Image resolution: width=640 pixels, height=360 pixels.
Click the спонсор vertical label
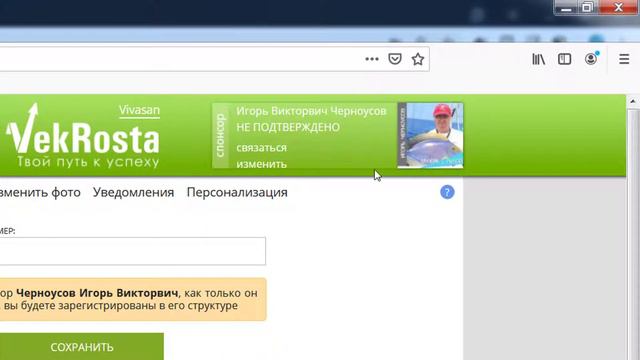[220, 136]
